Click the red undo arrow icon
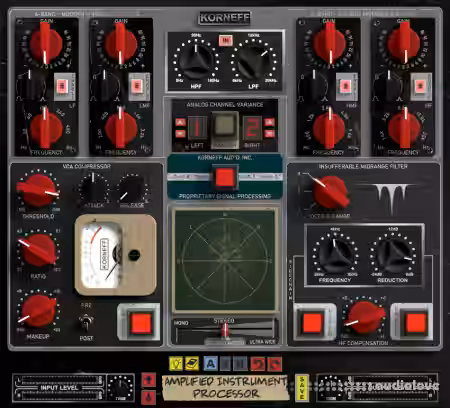 click(x=258, y=364)
